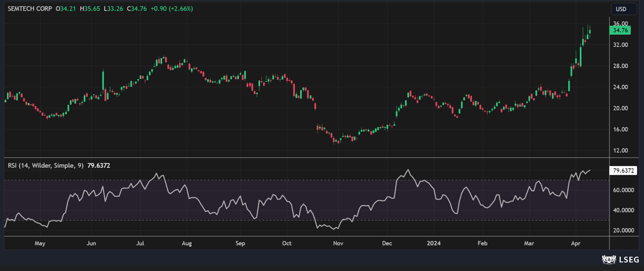Select the green 34.76 current price tag
The width and height of the screenshot is (644, 271).
[621, 30]
